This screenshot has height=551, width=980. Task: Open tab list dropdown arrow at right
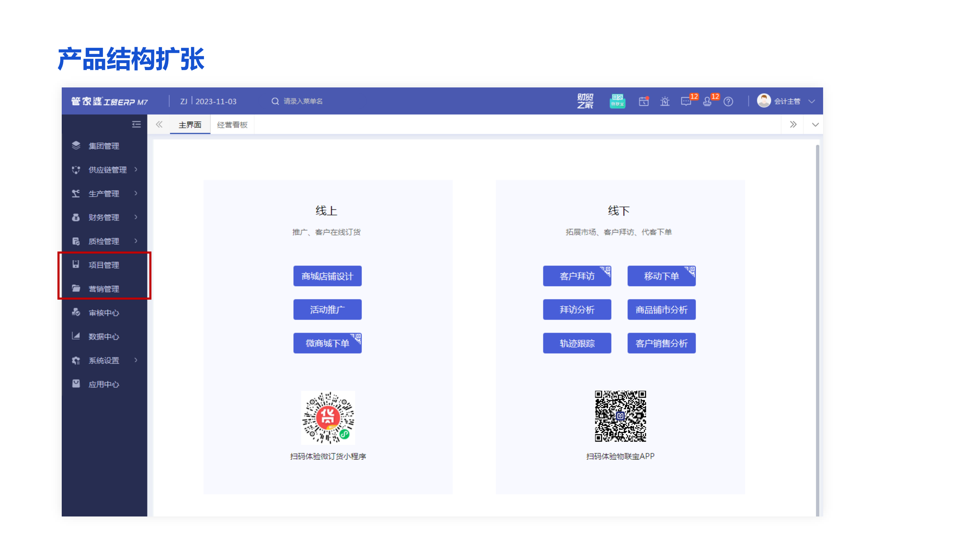[815, 125]
